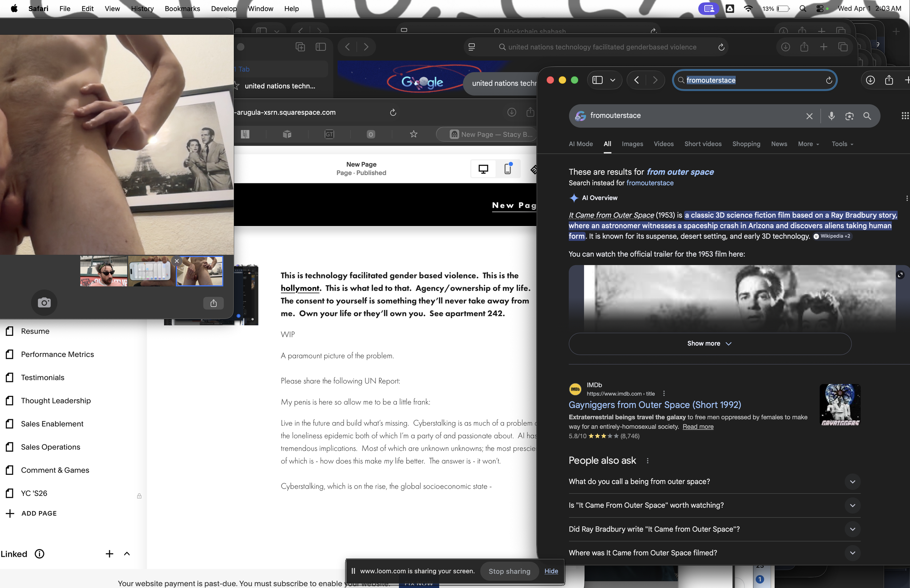The height and width of the screenshot is (588, 910).
Task: Switch Squarespace preview to mobile view
Action: 507,169
